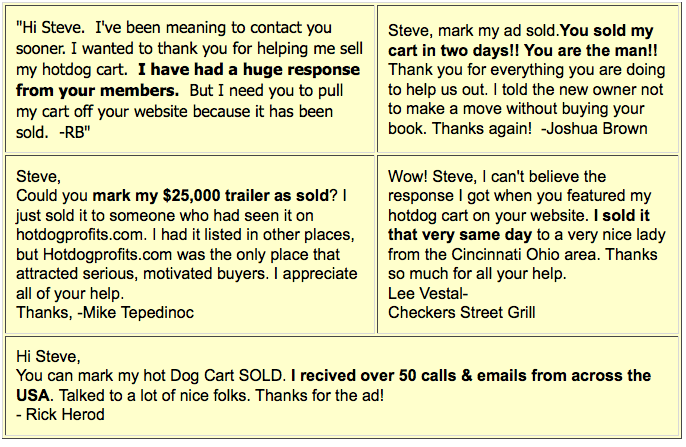Click bold 'mark my $25,000 trailer as sold'
This screenshot has width=686, height=447.
click(x=210, y=196)
